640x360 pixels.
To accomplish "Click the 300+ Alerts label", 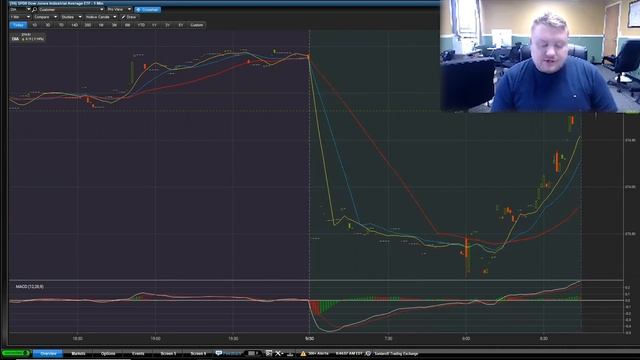I will [x=318, y=353].
